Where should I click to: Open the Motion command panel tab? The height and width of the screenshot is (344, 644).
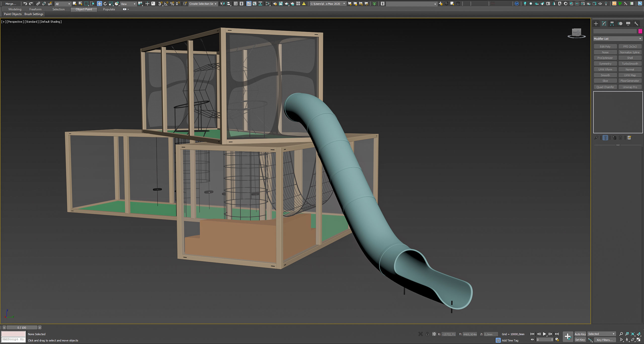620,24
